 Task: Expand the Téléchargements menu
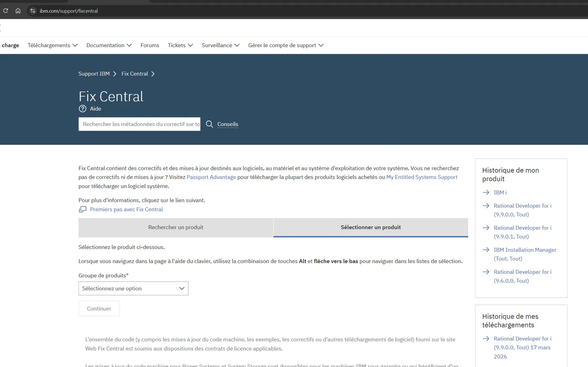52,45
